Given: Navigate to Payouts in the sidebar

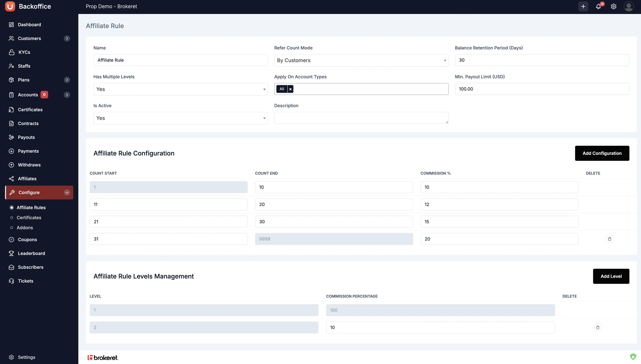Looking at the screenshot, I should point(26,137).
